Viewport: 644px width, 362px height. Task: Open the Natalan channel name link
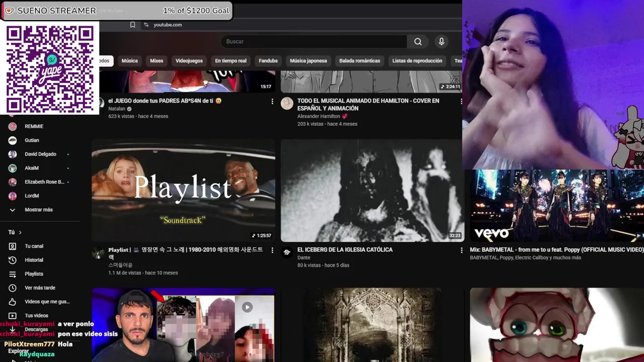(117, 109)
